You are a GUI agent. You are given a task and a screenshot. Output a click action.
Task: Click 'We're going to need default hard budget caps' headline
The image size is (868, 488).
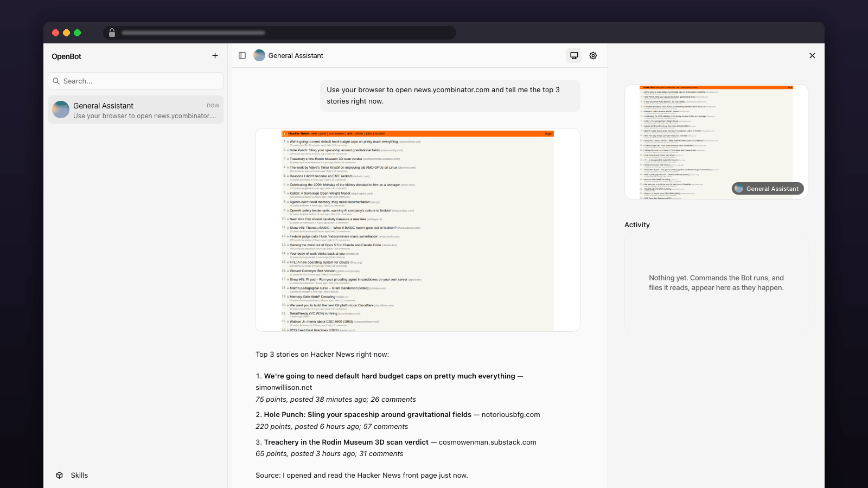pyautogui.click(x=390, y=376)
